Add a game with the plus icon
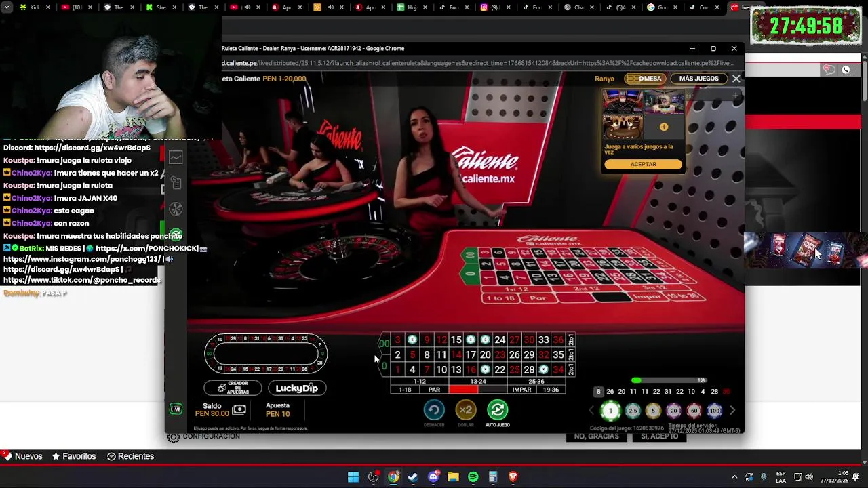868x488 pixels. [x=663, y=127]
